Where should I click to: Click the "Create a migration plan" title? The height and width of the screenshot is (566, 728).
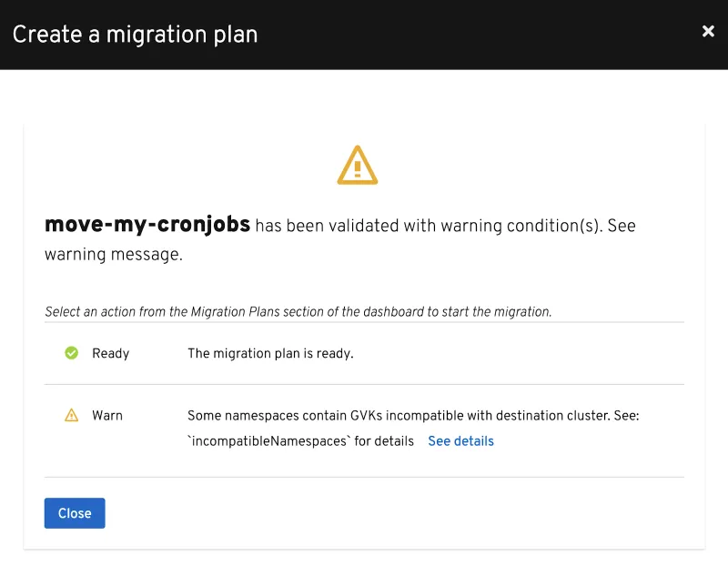[x=135, y=35]
